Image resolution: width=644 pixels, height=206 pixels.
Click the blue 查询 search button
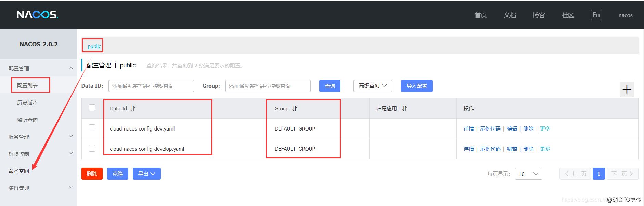tap(330, 86)
